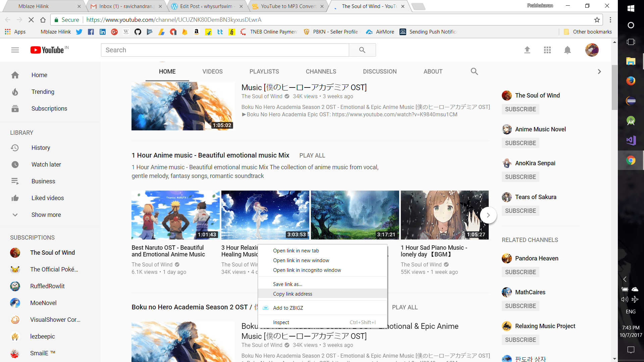Image resolution: width=644 pixels, height=362 pixels.
Task: Open Visual Studio Code from the taskbar
Action: point(631,140)
